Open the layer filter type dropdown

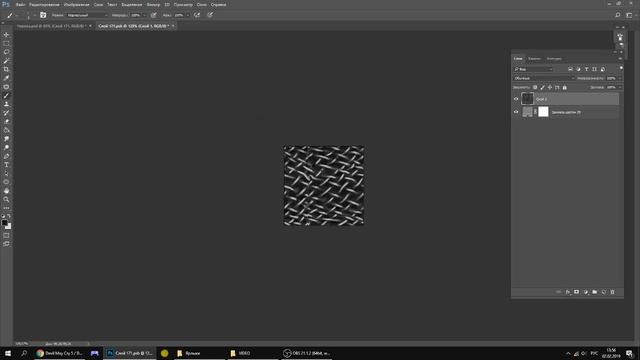coord(533,69)
